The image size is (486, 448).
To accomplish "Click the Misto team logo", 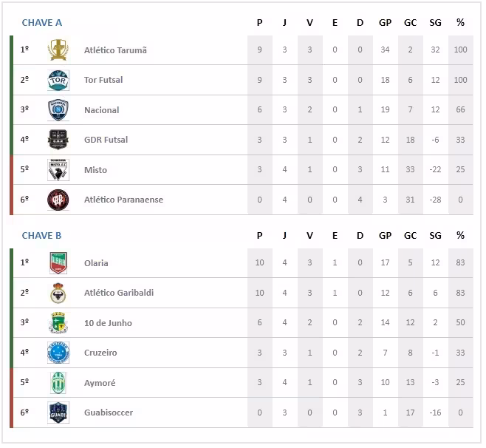I will pos(58,170).
